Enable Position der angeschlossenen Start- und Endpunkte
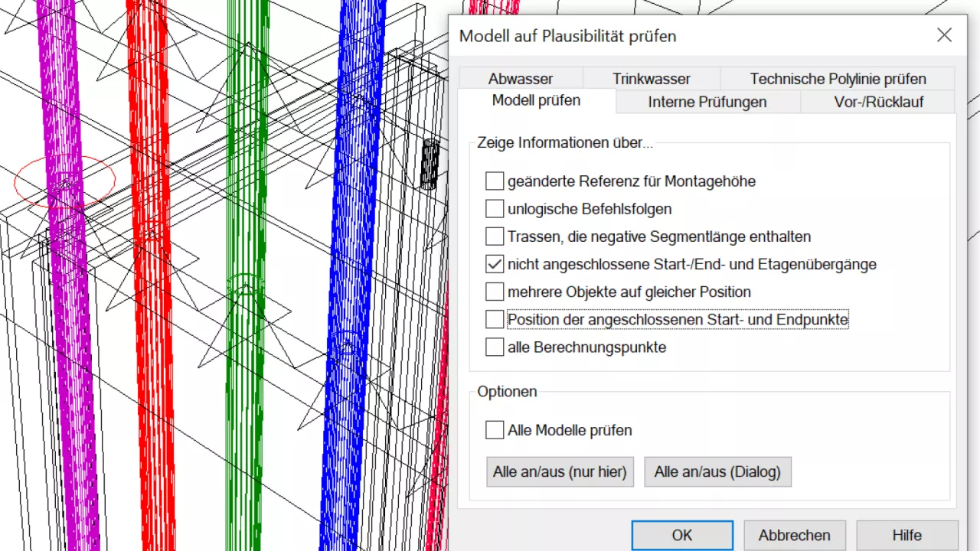Image resolution: width=980 pixels, height=551 pixels. click(494, 319)
